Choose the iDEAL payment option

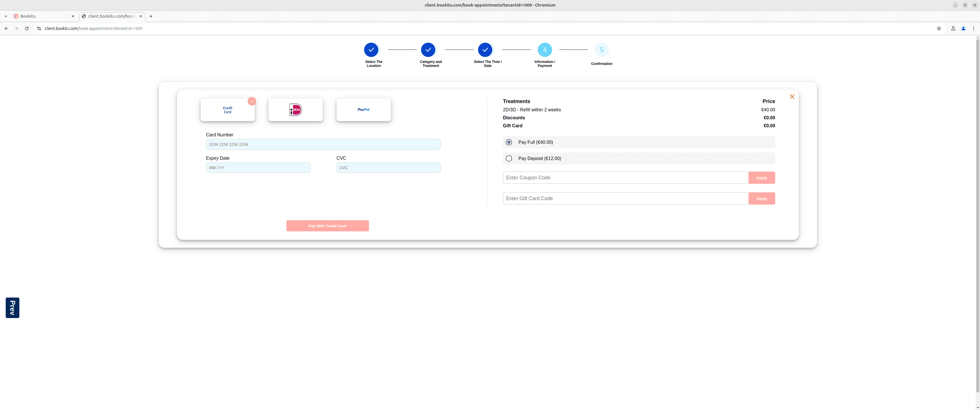coord(296,110)
